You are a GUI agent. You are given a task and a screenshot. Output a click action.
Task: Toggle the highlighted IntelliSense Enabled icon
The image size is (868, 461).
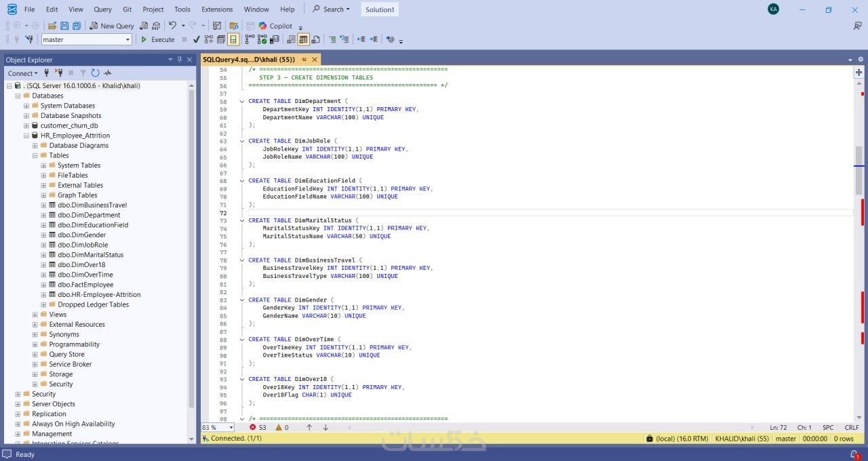tap(233, 39)
